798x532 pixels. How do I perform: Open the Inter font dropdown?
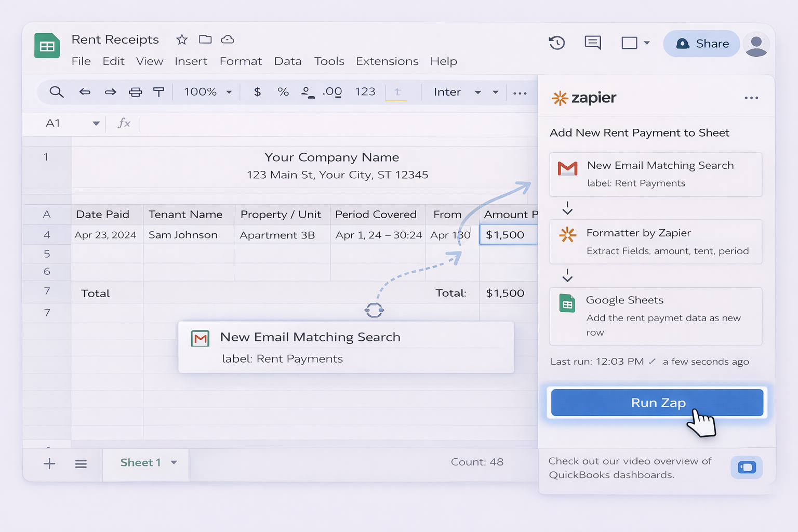tap(457, 92)
